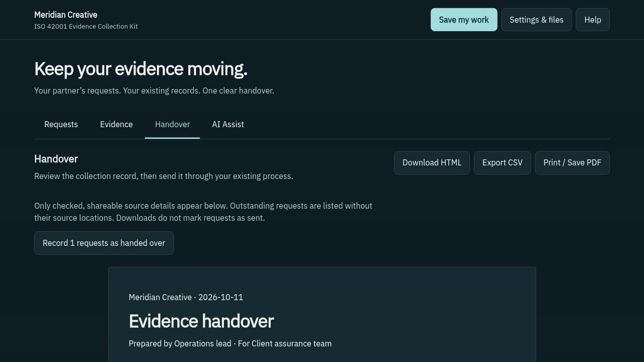The height and width of the screenshot is (362, 644).
Task: Click the Meridian Creative header title
Action: click(66, 15)
